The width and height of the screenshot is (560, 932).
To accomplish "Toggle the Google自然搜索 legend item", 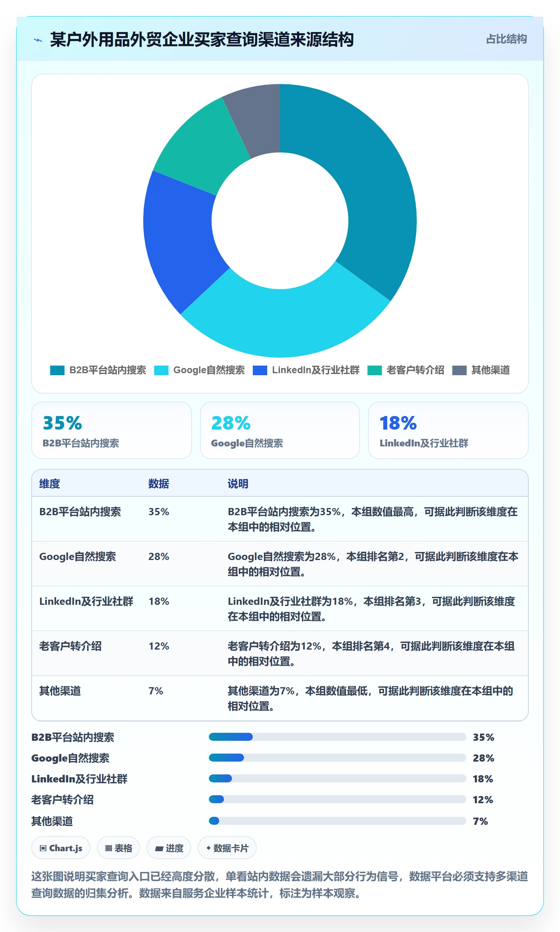I will click(199, 370).
